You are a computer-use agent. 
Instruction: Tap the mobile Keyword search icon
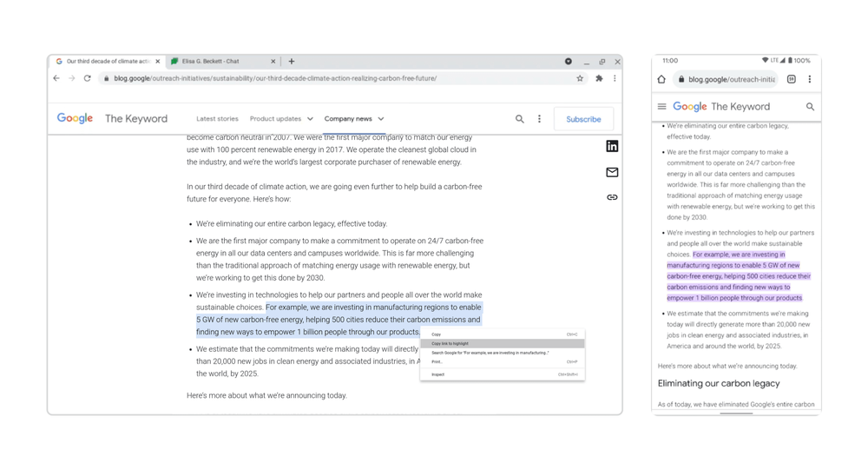click(810, 107)
